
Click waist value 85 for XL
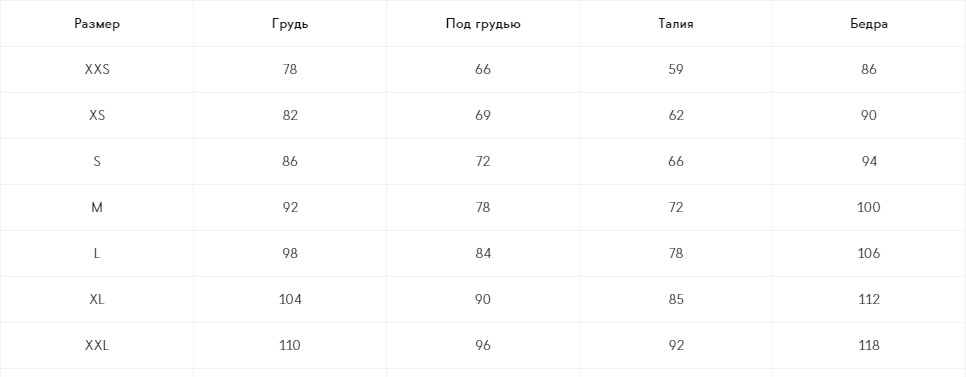(x=676, y=299)
